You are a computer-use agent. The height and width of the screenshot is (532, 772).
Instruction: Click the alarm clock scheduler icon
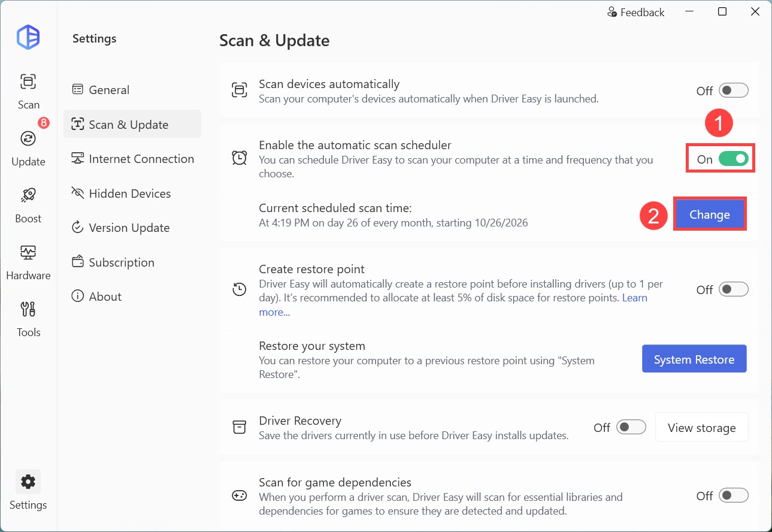[239, 158]
